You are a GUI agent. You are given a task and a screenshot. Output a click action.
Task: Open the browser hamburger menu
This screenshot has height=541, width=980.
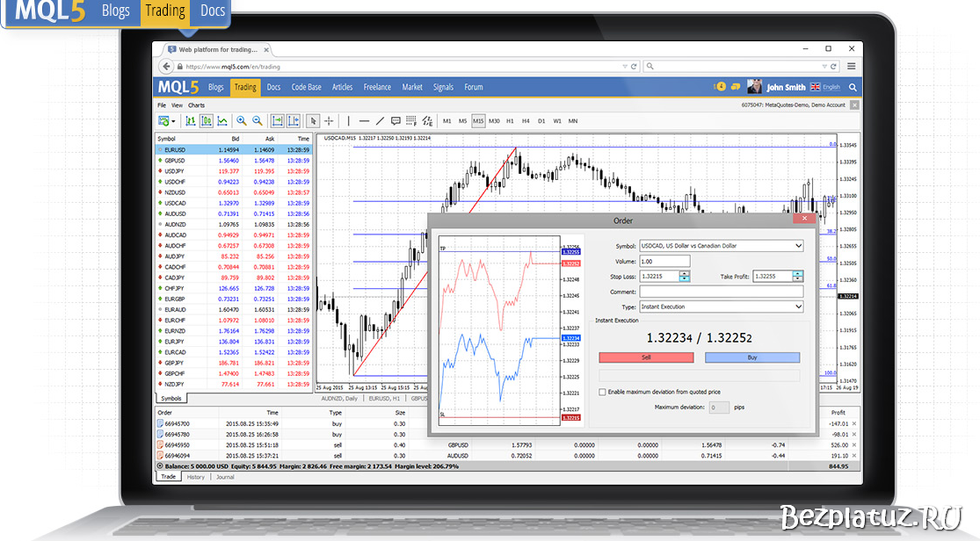point(852,66)
